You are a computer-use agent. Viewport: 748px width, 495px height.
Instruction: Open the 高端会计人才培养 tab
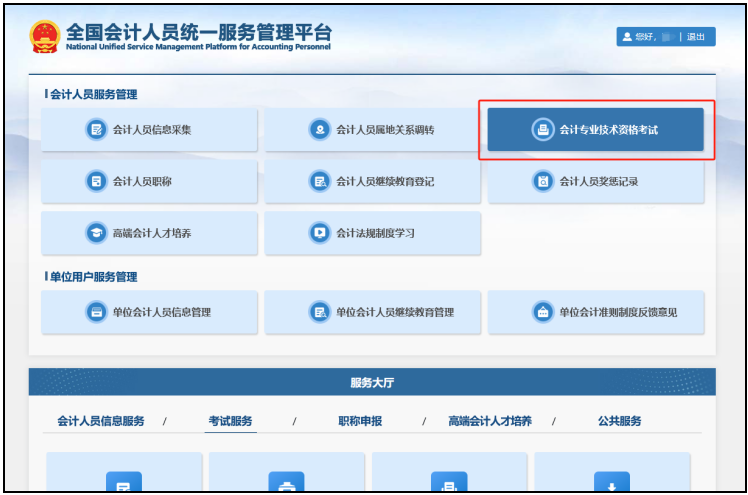pyautogui.click(x=490, y=421)
